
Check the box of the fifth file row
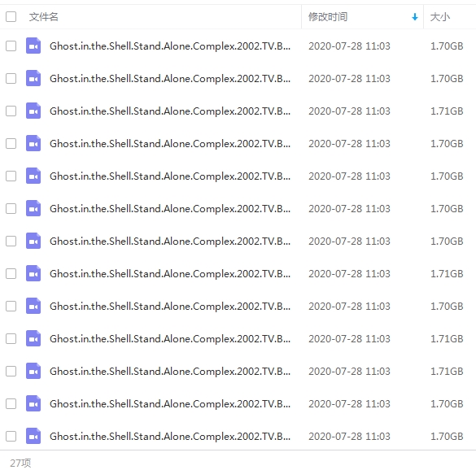tap(11, 176)
